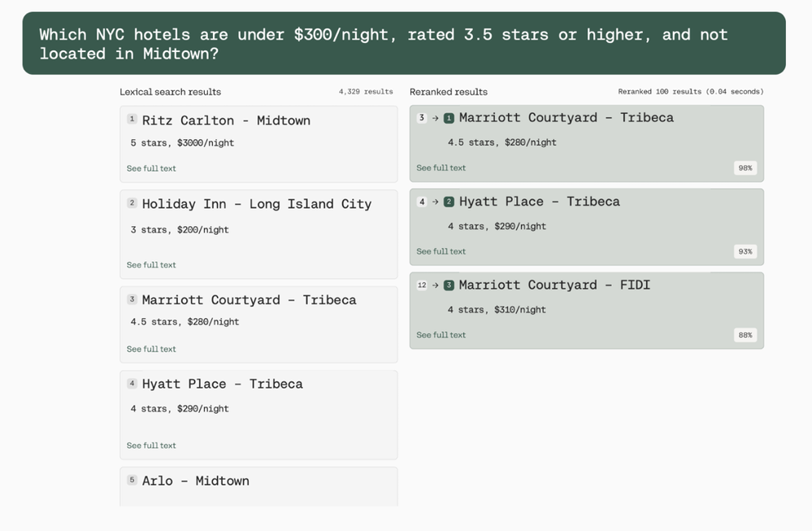Image resolution: width=812 pixels, height=531 pixels.
Task: See full text of reranked Marriott Courtyard Tribeca
Action: [x=441, y=168]
